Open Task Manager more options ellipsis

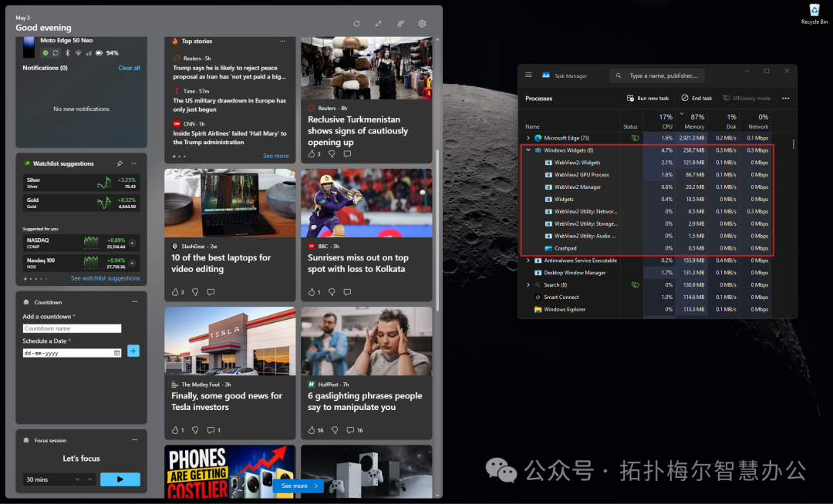click(x=786, y=98)
